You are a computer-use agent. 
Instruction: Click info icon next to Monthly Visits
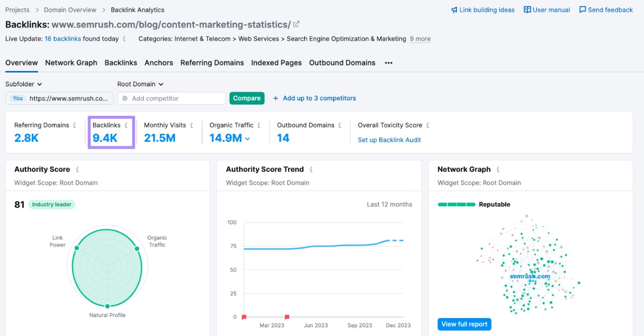(192, 125)
